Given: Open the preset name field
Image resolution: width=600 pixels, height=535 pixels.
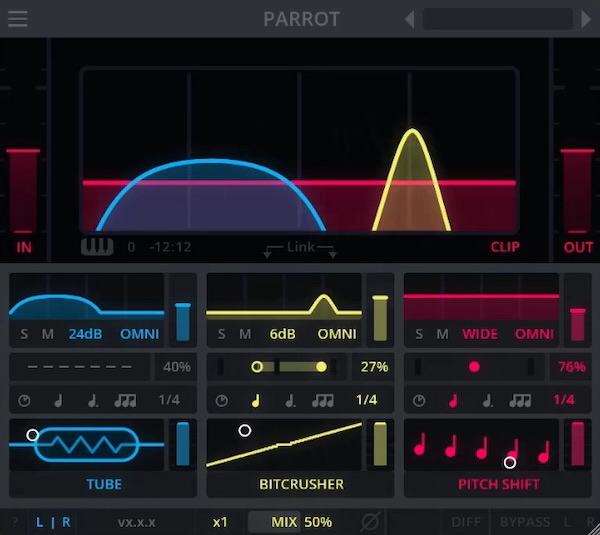Looking at the screenshot, I should pyautogui.click(x=497, y=19).
